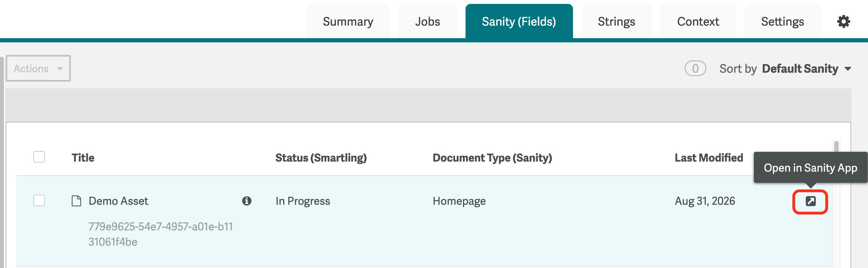
Task: Click the Demo Asset document file icon
Action: coord(76,201)
